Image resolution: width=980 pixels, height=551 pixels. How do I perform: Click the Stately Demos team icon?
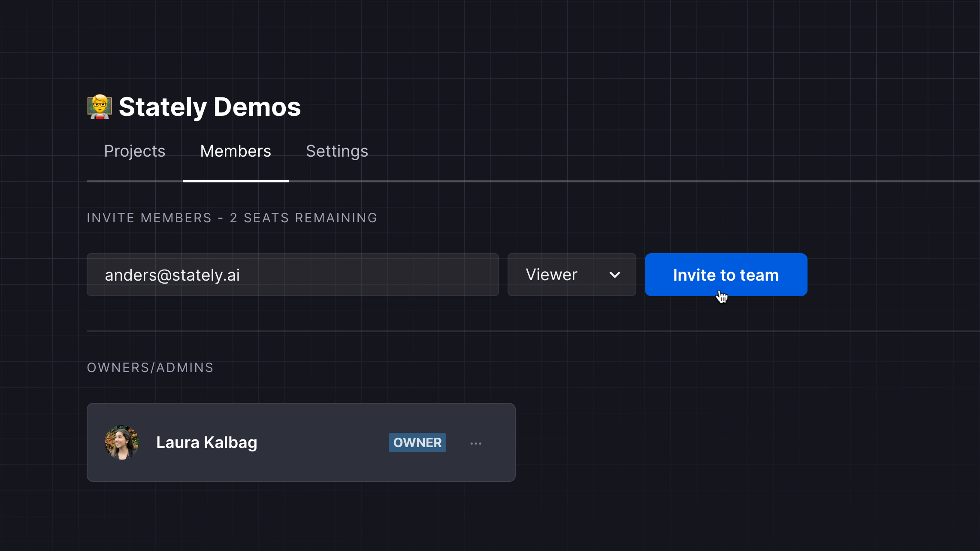(x=99, y=107)
